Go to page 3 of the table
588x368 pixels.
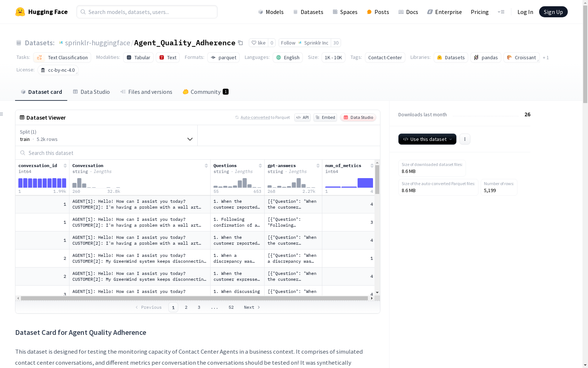[x=199, y=307]
